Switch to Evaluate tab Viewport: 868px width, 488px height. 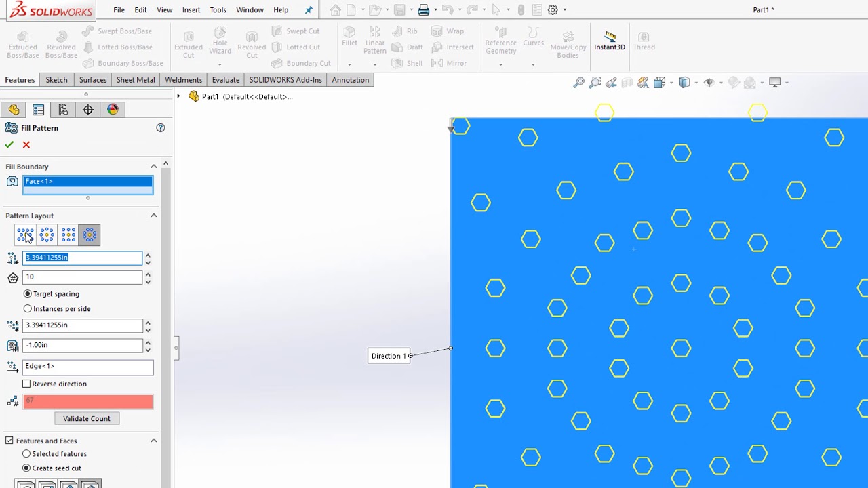pyautogui.click(x=226, y=80)
